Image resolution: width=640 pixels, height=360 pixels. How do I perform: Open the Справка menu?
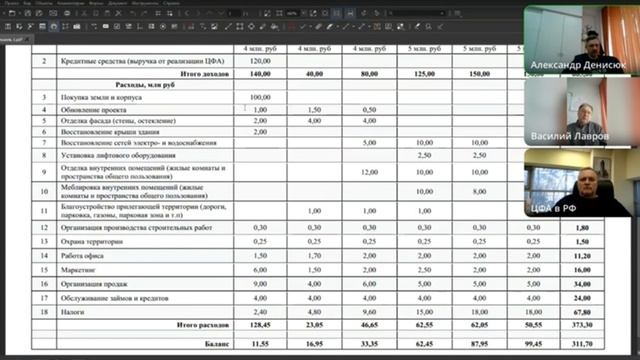click(x=171, y=3)
